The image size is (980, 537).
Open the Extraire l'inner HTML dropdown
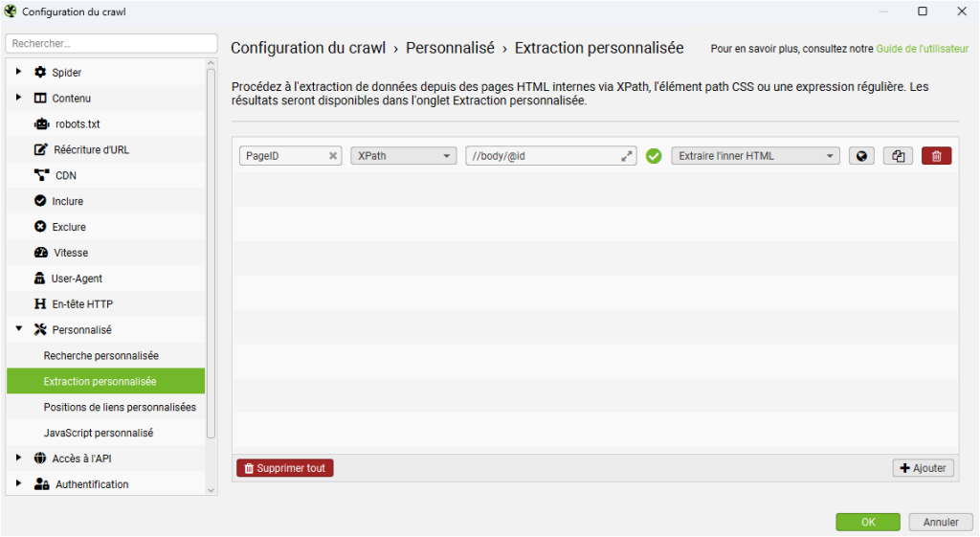(x=755, y=156)
